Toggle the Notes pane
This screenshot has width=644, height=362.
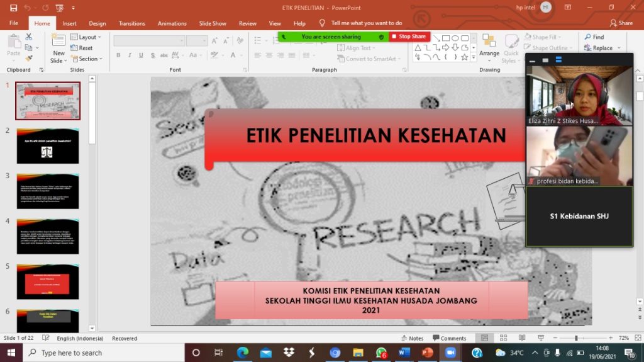coord(412,338)
